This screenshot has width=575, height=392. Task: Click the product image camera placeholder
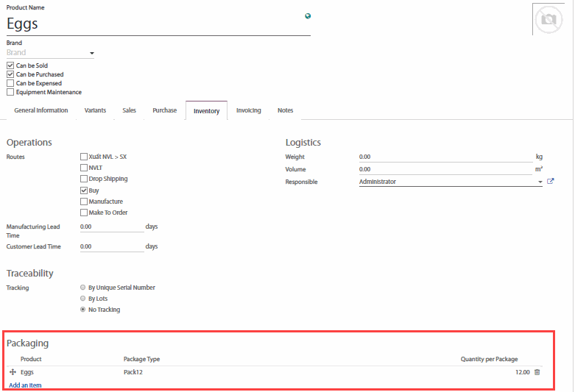coord(548,20)
